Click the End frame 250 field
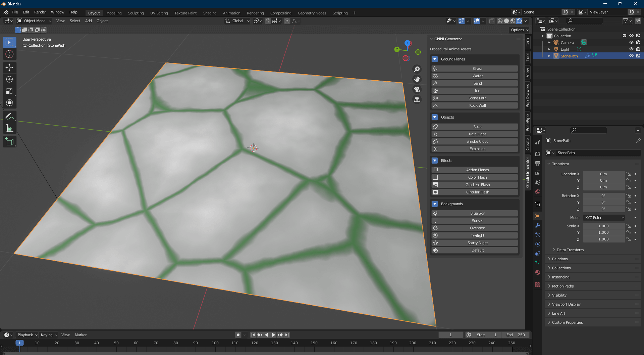Image resolution: width=644 pixels, height=355 pixels. [x=516, y=335]
